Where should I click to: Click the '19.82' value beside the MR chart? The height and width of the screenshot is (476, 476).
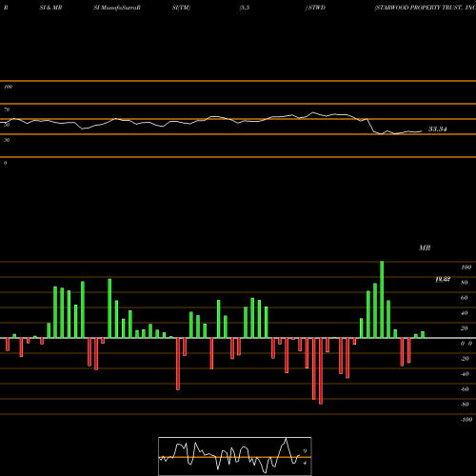click(x=443, y=279)
